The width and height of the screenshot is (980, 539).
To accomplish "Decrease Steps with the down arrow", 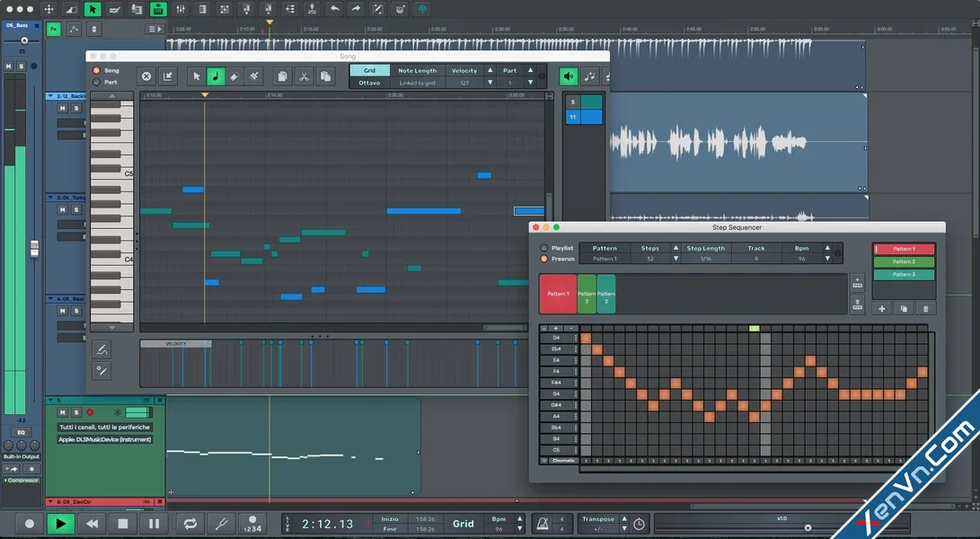I will coord(675,258).
